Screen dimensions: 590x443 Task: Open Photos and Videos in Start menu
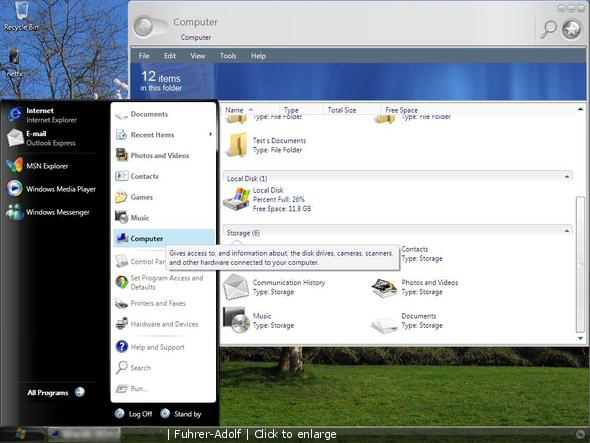[x=164, y=155]
